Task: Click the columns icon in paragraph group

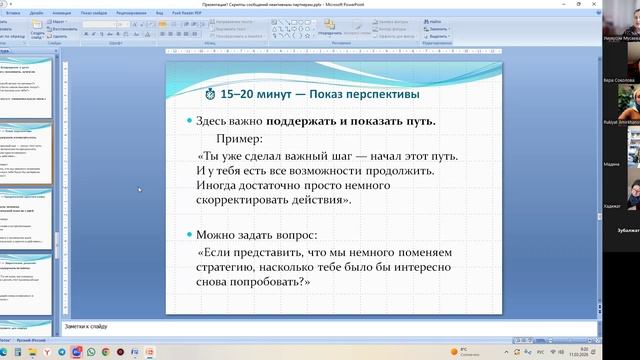Action: click(195, 34)
